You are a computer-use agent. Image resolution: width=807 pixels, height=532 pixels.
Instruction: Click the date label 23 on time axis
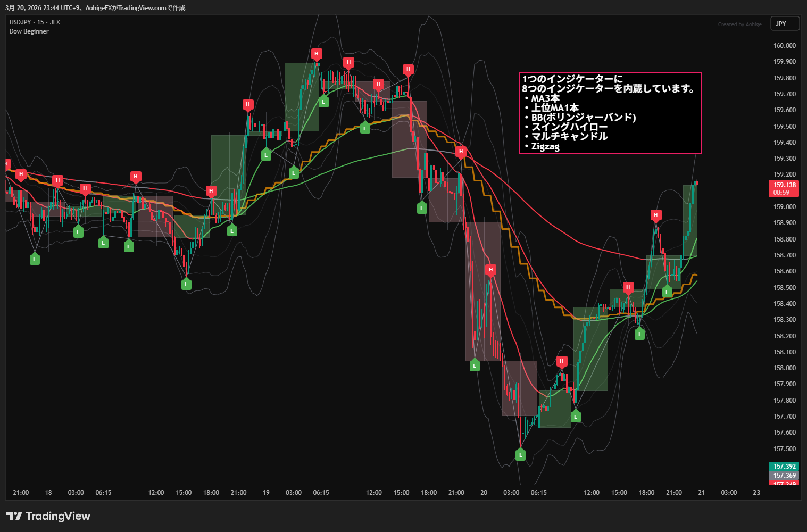pyautogui.click(x=756, y=493)
